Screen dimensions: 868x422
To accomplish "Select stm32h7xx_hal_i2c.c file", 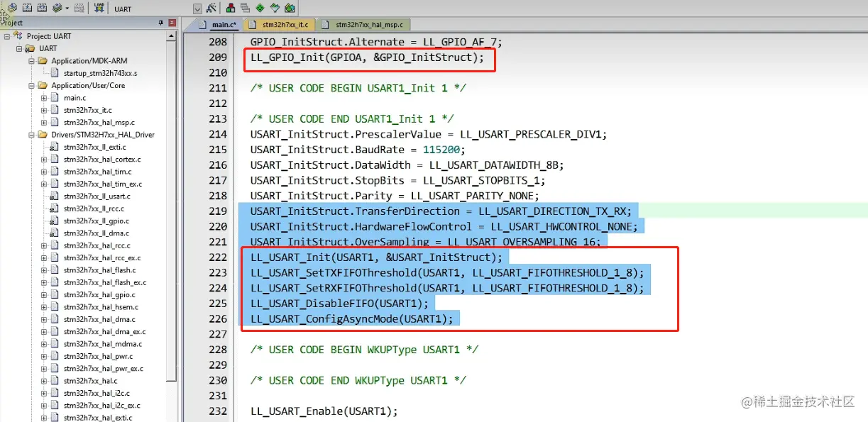I will [x=96, y=393].
